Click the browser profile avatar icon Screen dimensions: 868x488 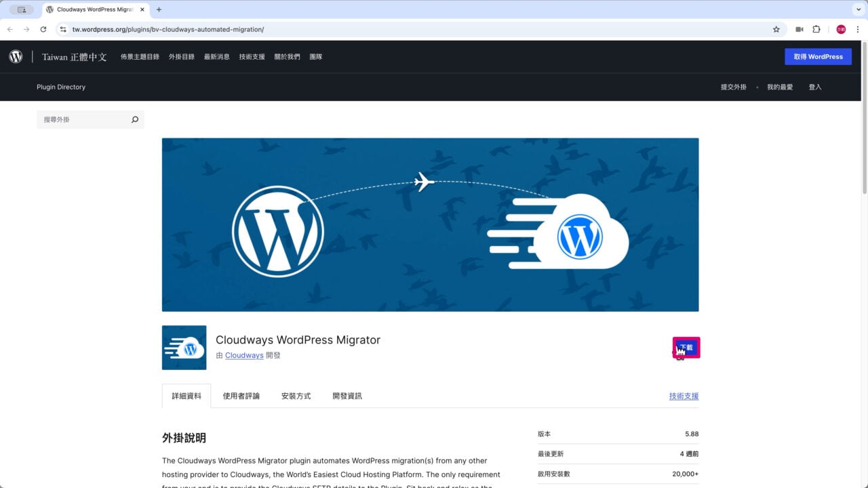(841, 29)
